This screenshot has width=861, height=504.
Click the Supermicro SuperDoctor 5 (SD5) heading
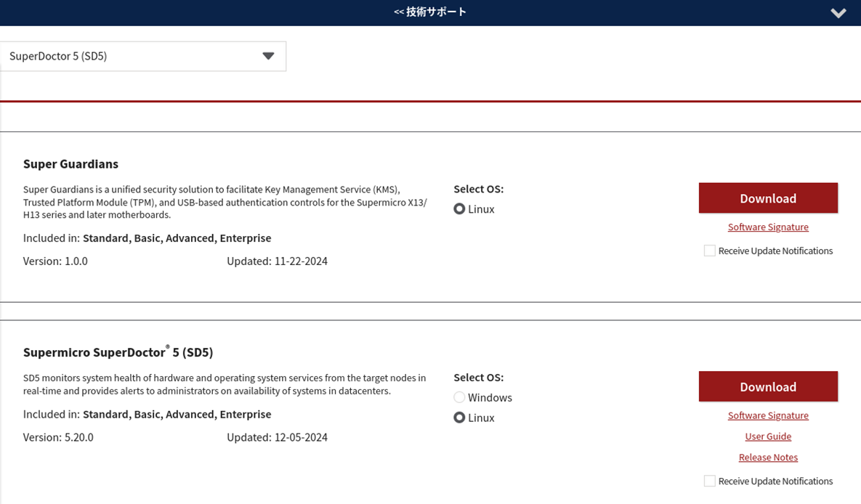[118, 352]
